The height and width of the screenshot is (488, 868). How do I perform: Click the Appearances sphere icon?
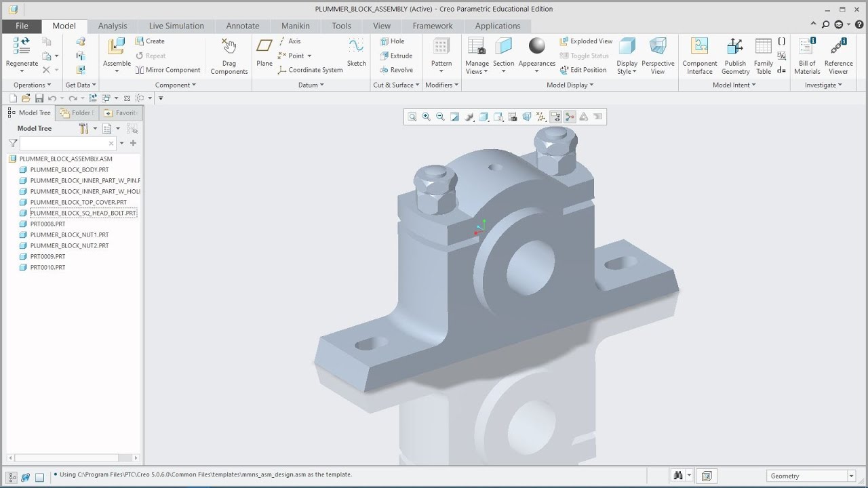(x=537, y=46)
